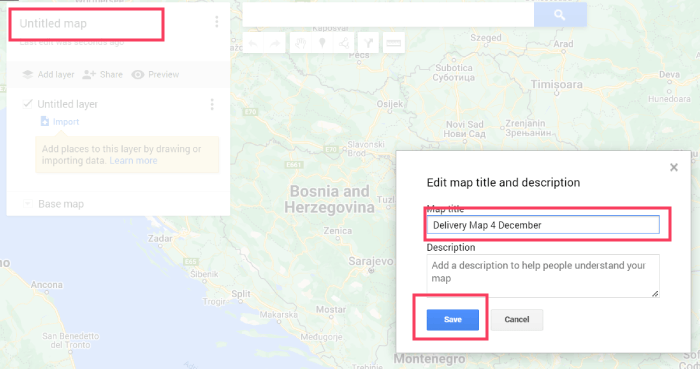Viewport: 700px width, 369px height.
Task: Click into the Description text area
Action: [x=543, y=276]
